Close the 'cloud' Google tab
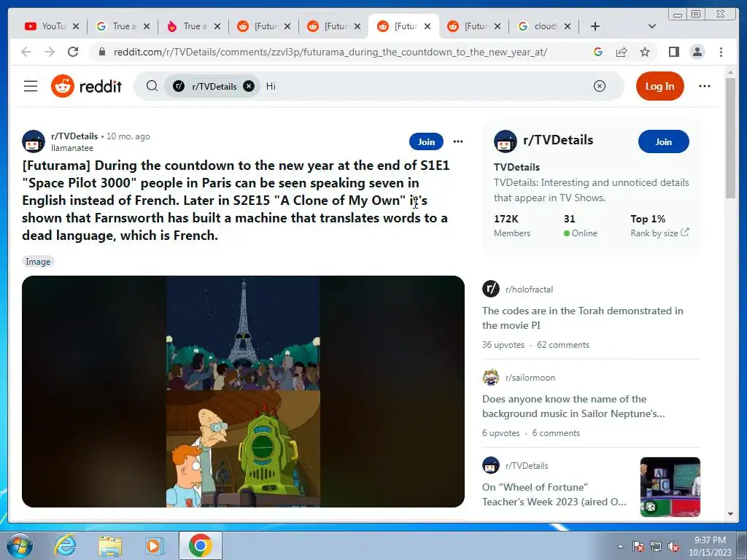Image resolution: width=747 pixels, height=560 pixels. pos(568,26)
